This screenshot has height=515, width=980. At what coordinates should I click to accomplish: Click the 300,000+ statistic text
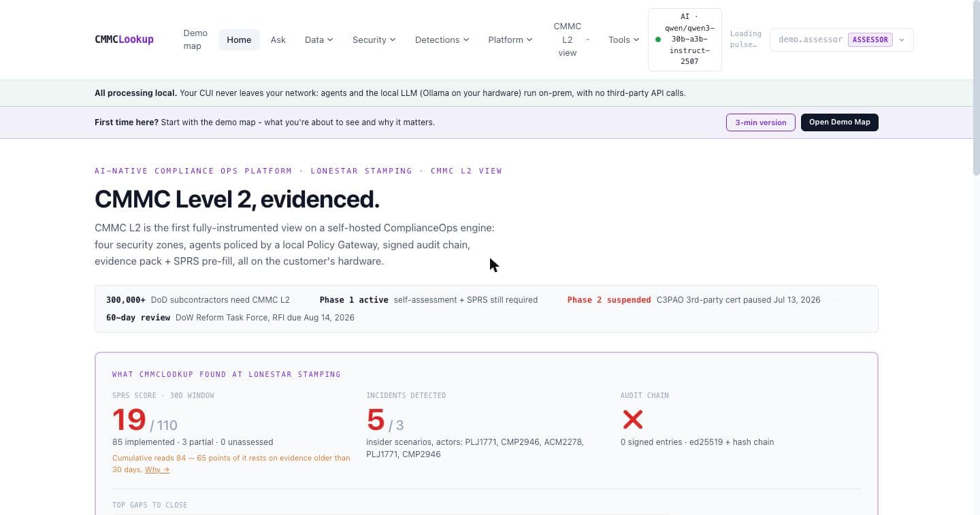126,300
